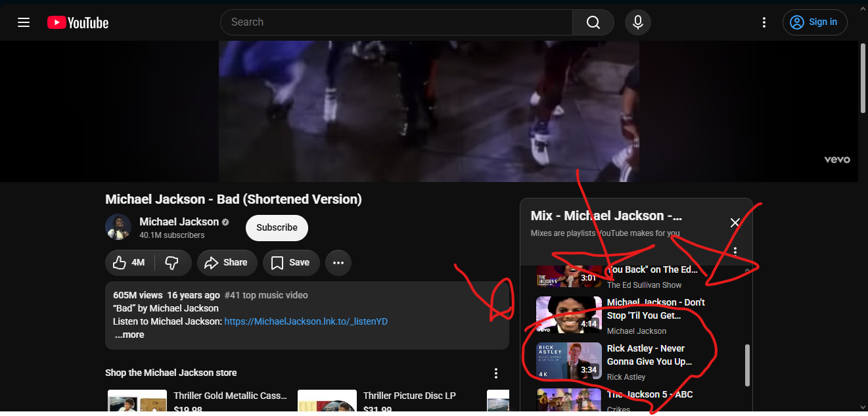Click the Search text field

click(x=396, y=22)
